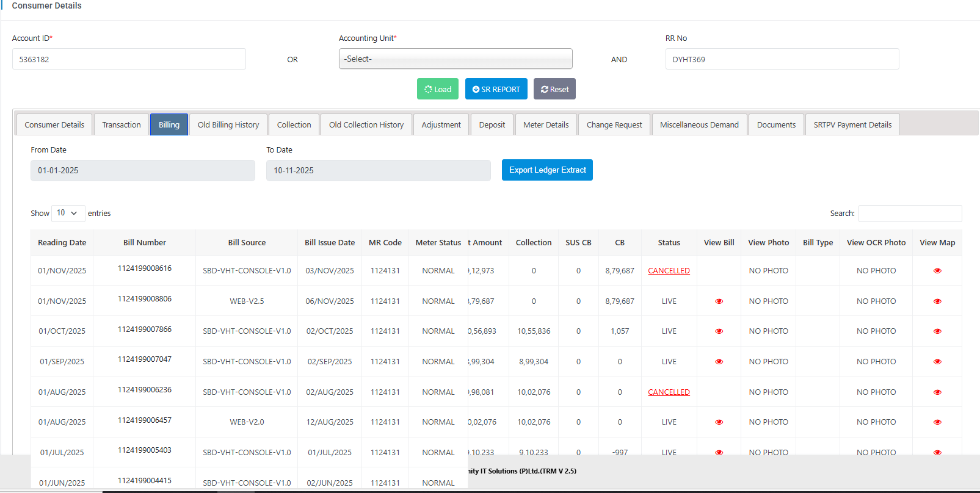The image size is (980, 493).
Task: Focus the table Search box
Action: click(909, 214)
